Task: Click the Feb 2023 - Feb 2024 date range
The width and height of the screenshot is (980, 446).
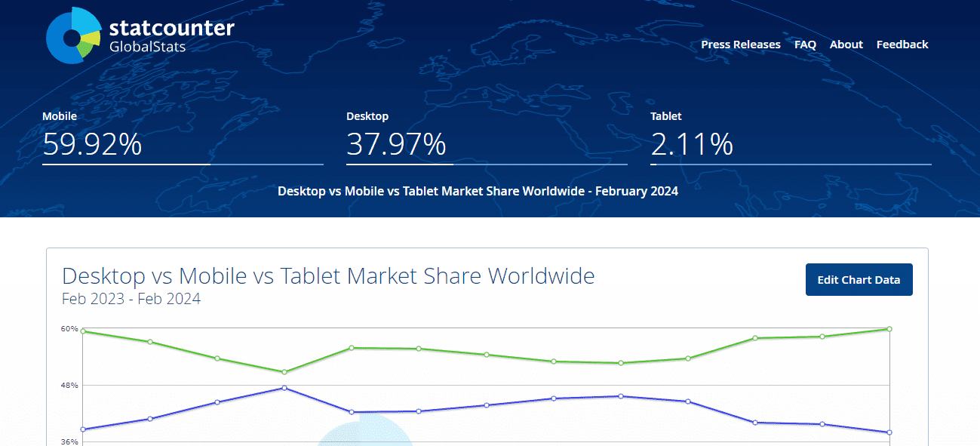Action: (131, 298)
